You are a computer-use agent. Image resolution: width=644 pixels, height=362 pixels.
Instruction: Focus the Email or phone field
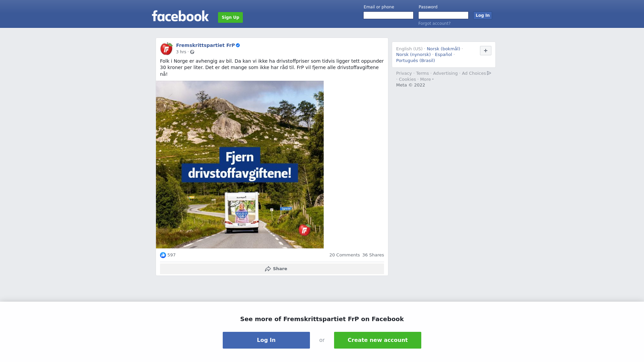pyautogui.click(x=388, y=15)
